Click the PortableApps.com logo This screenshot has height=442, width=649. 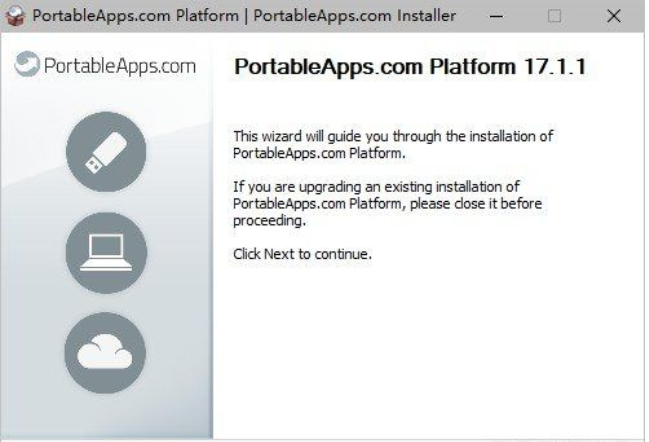tap(105, 65)
